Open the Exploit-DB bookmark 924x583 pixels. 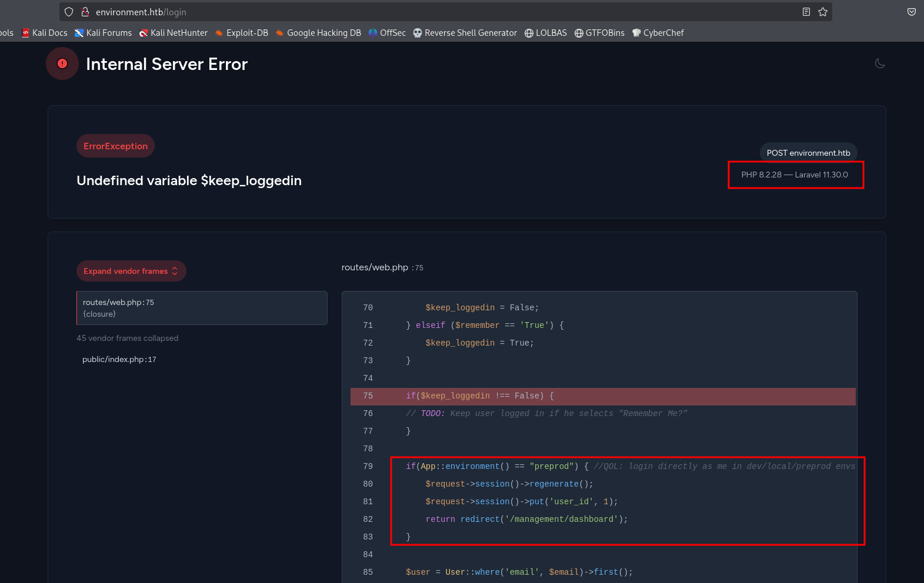click(x=241, y=33)
